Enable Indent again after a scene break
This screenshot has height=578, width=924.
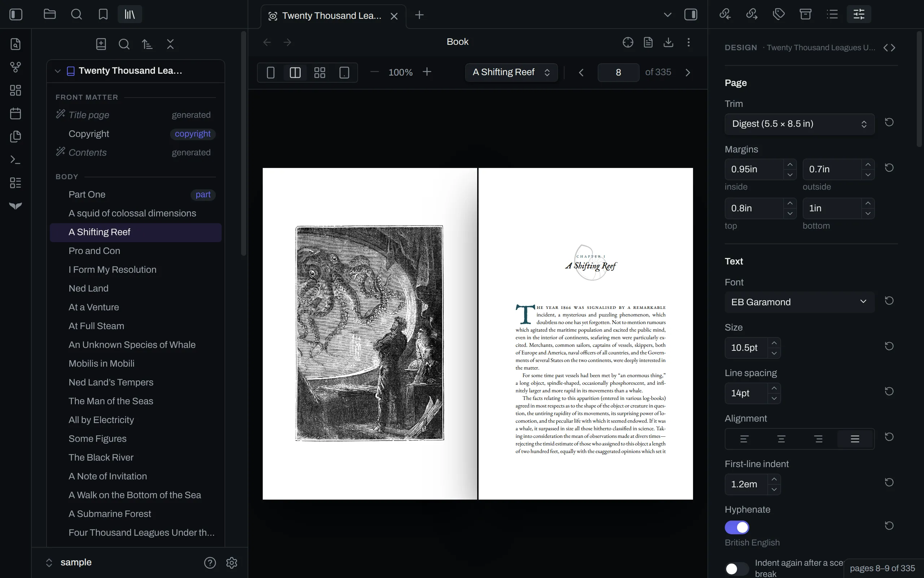737,569
